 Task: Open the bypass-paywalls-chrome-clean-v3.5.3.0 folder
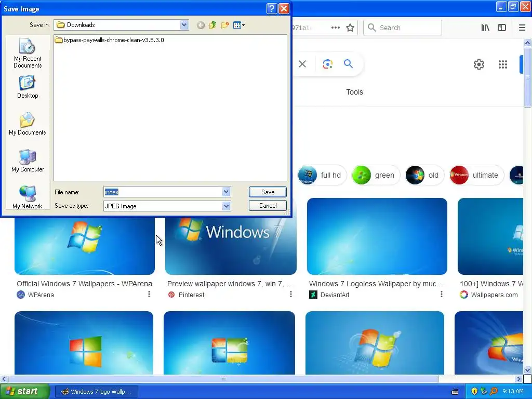tap(109, 40)
